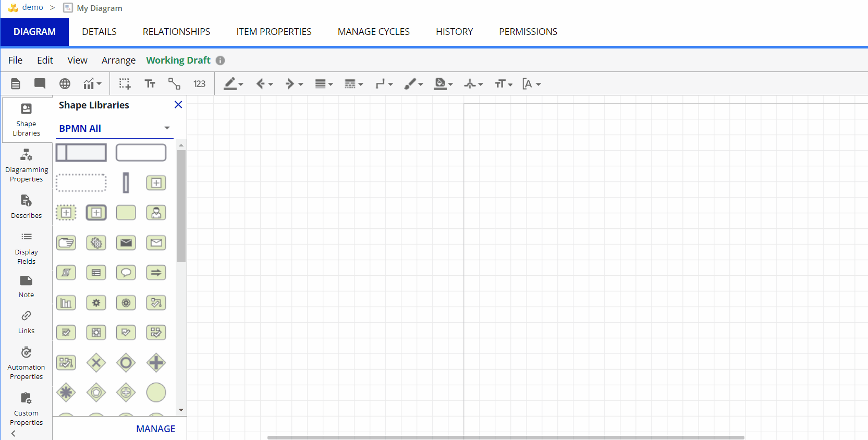Click the Working Draft info icon
This screenshot has height=440, width=868.
click(x=220, y=60)
